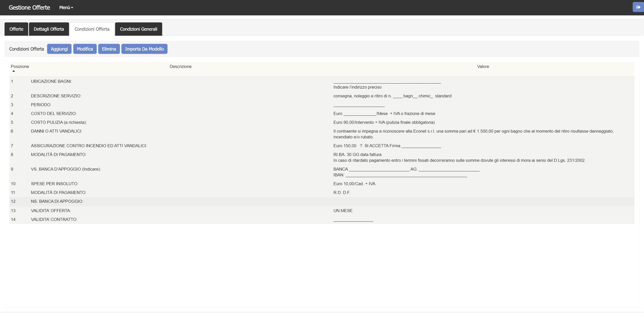644x317 pixels.
Task: Select the COSTO DEL SERVIZIO row
Action: click(54, 114)
